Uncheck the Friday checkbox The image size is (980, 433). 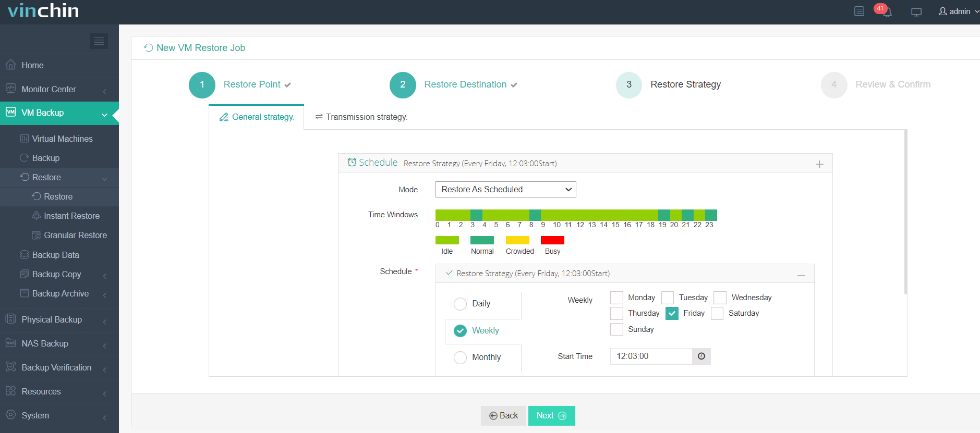click(672, 313)
